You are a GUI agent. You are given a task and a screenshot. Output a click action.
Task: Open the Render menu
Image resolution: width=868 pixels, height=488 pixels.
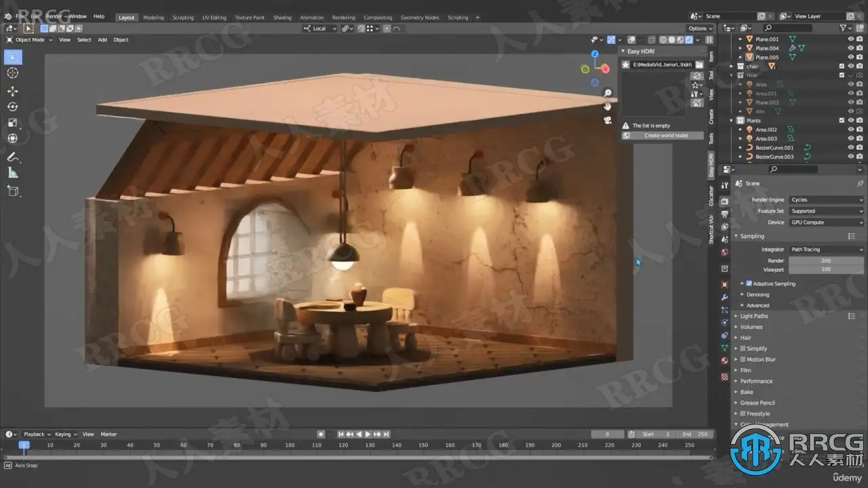(54, 16)
